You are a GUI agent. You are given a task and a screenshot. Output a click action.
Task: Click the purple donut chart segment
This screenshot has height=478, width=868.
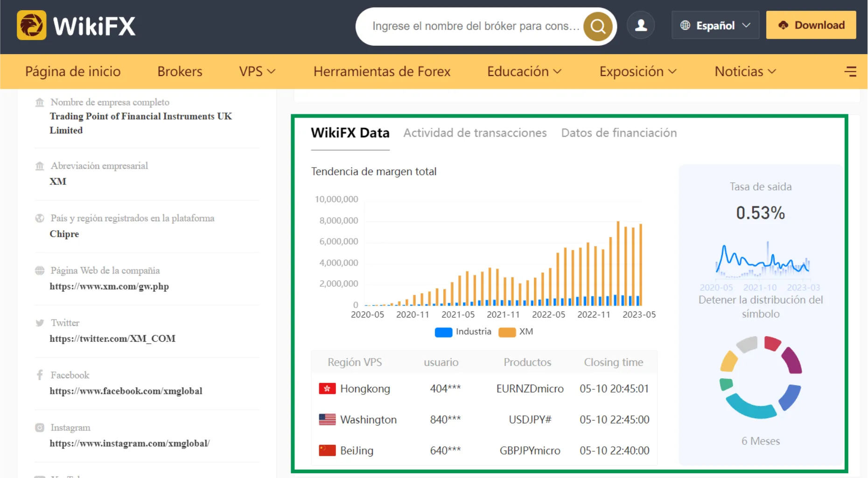coord(792,359)
